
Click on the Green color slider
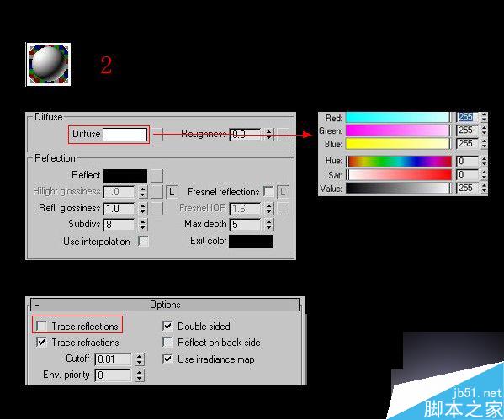(398, 130)
